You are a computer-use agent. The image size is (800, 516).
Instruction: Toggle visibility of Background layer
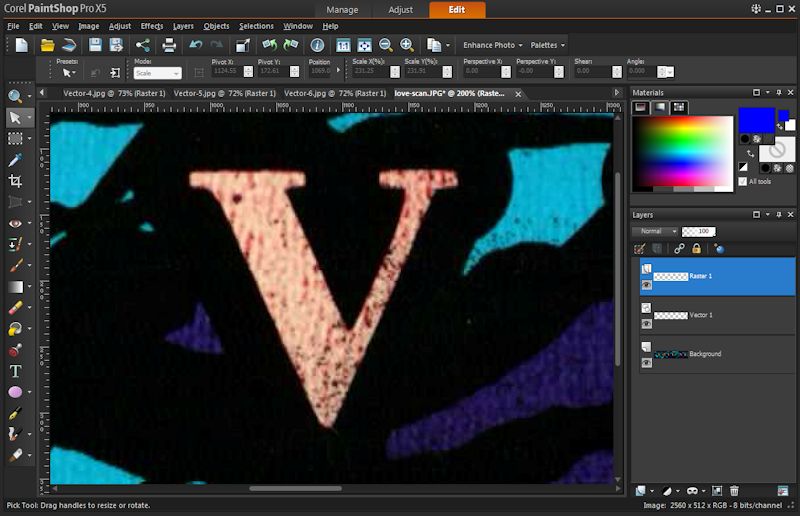coord(646,363)
